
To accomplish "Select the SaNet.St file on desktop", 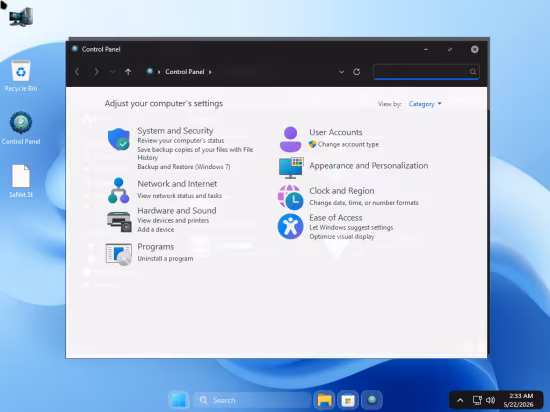I will click(x=21, y=181).
